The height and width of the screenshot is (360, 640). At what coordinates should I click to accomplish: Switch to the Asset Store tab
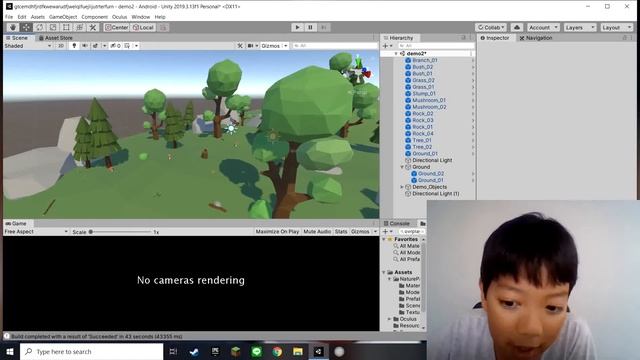(56, 38)
